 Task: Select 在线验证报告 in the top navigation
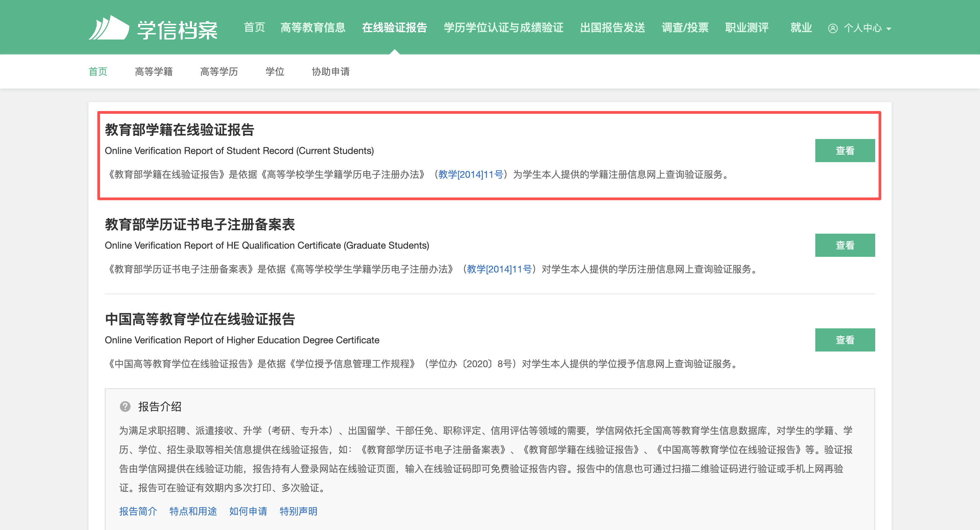(x=394, y=27)
